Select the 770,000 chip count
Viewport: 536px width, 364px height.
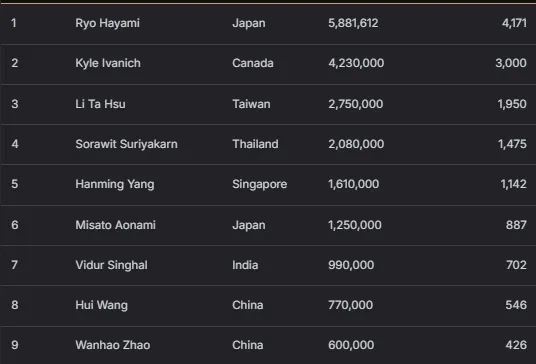pos(350,305)
